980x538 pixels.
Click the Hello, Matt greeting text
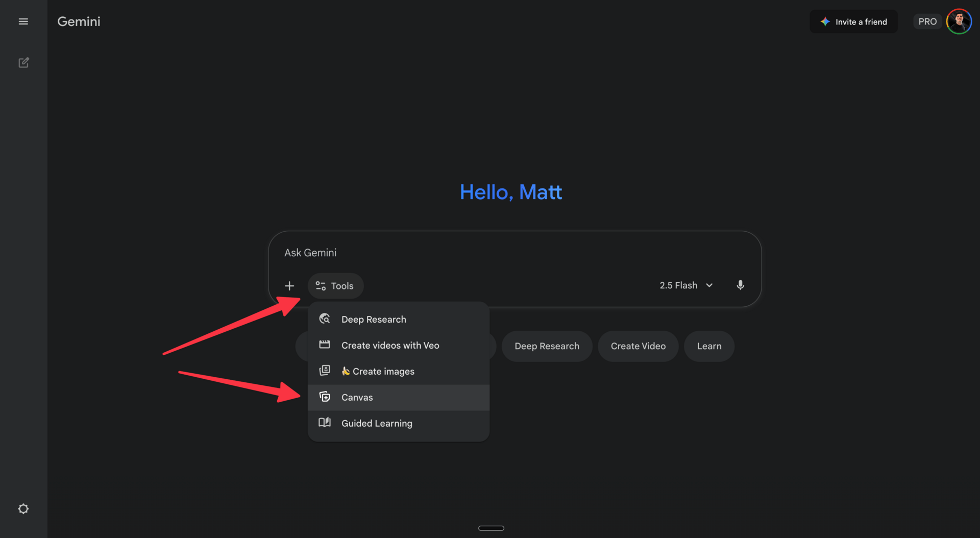(x=510, y=192)
